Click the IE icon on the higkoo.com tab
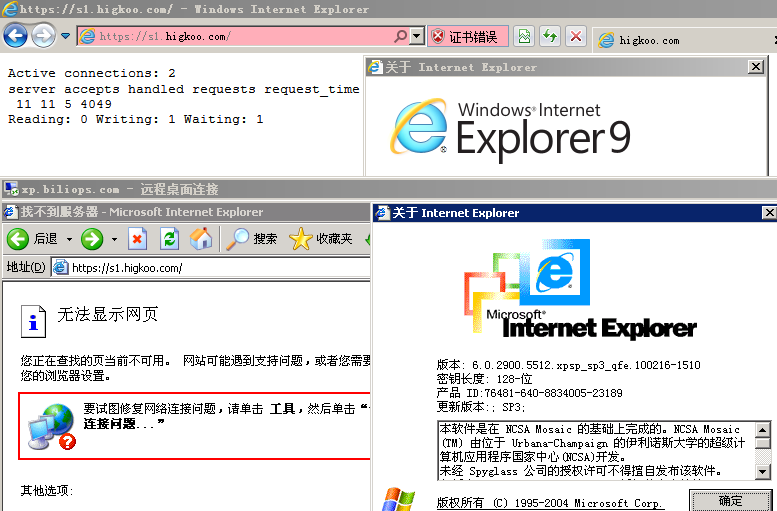777x511 pixels. pyautogui.click(x=606, y=40)
